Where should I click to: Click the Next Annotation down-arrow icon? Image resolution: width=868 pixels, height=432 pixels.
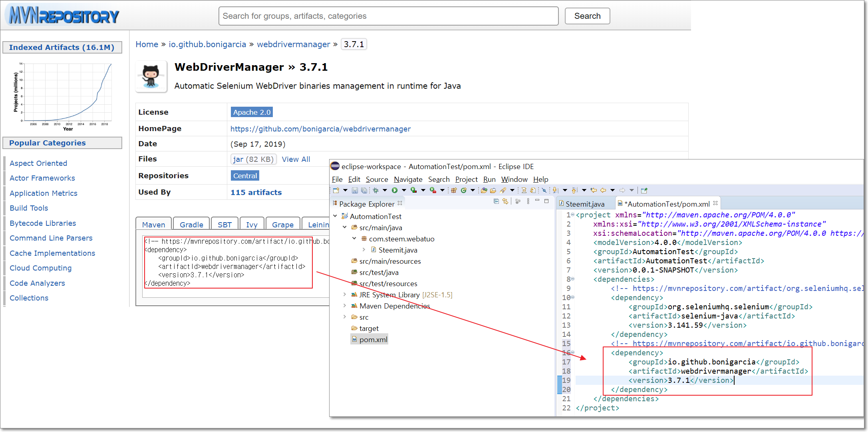pyautogui.click(x=555, y=190)
